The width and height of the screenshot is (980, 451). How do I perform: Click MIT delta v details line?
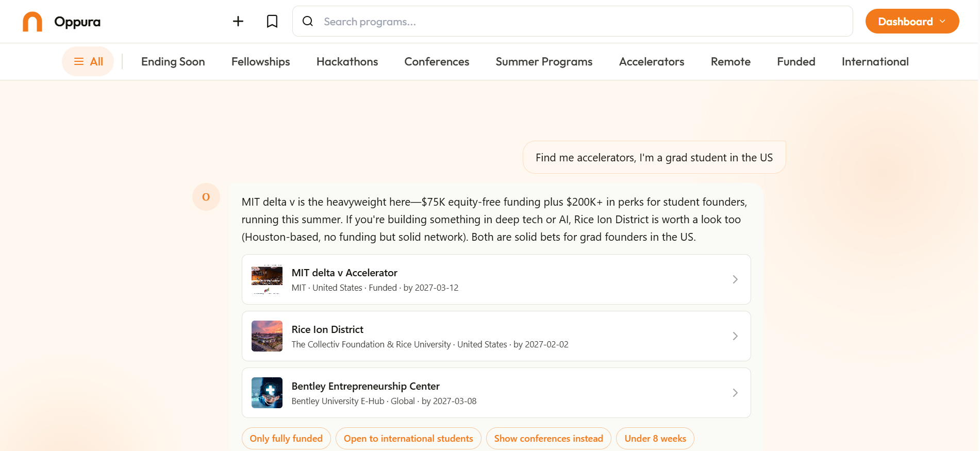pos(375,288)
